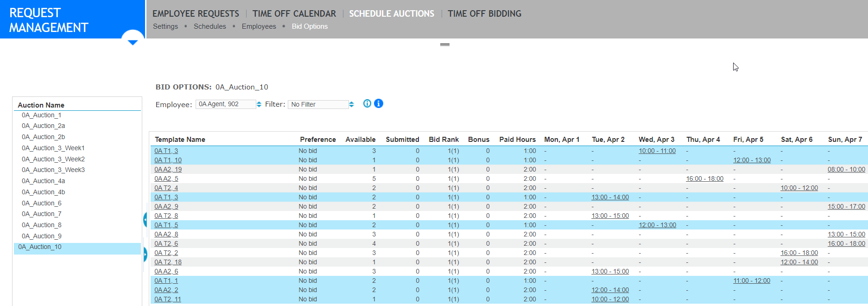
Task: Click the 10:00 - 11:00 shift link
Action: [x=657, y=151]
